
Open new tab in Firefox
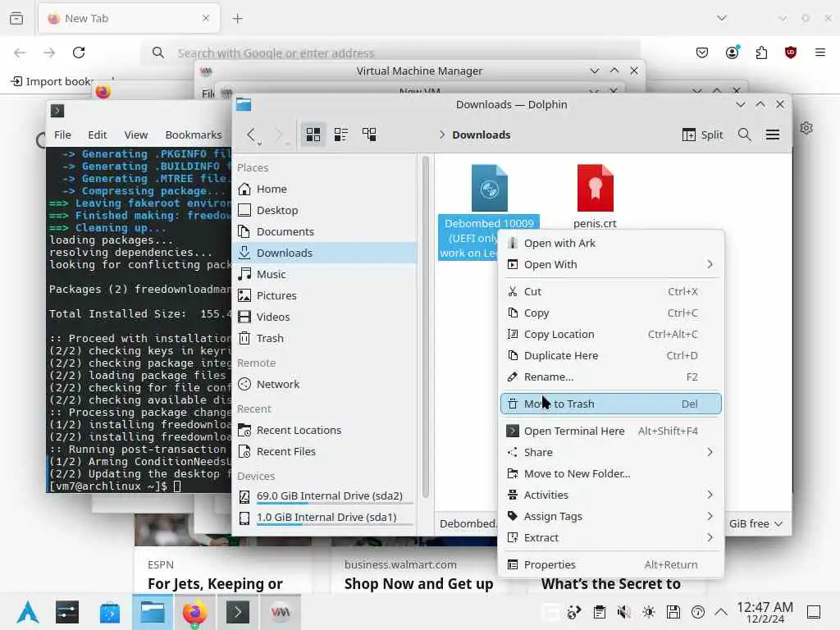click(238, 19)
